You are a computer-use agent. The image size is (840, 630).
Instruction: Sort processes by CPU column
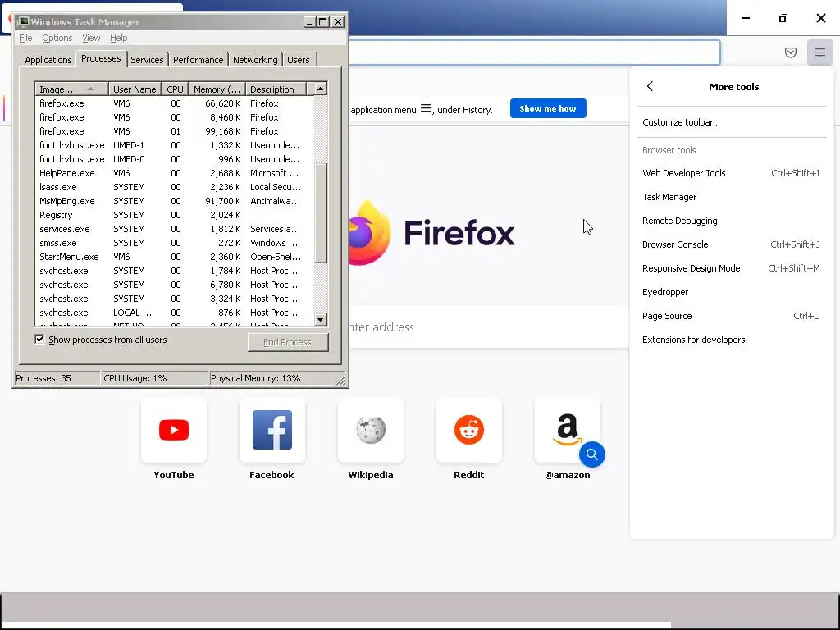[176, 89]
